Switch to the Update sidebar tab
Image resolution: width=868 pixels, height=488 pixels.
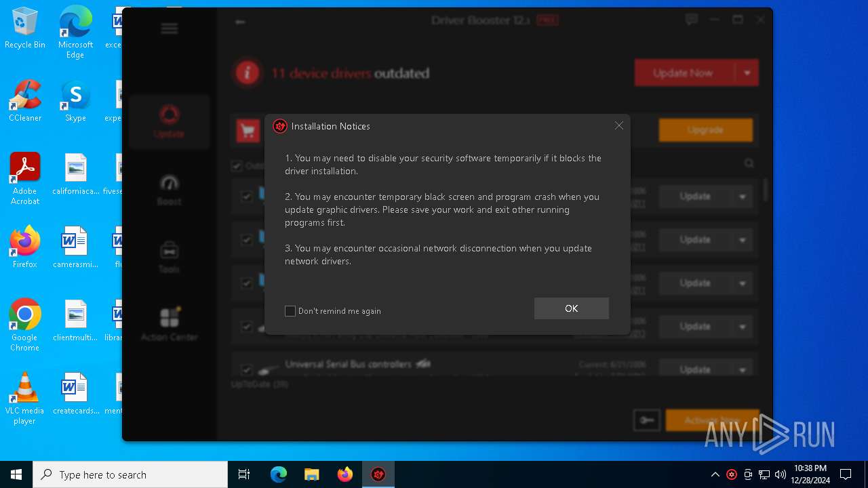169,121
